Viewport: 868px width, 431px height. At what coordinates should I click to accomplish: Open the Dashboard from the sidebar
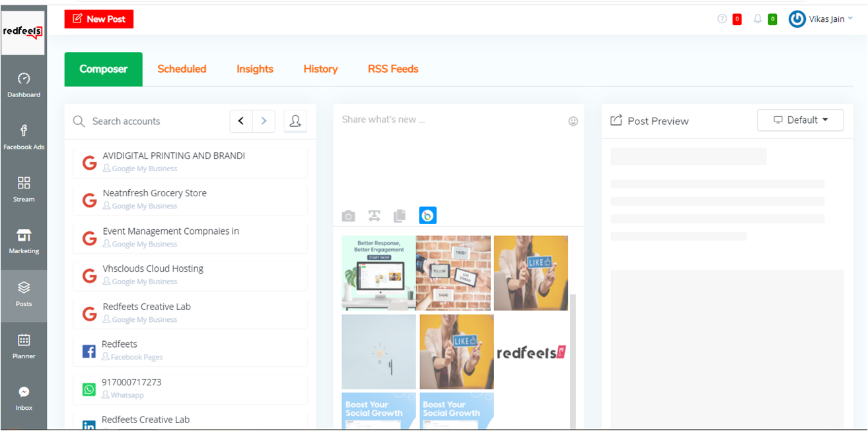pos(24,85)
